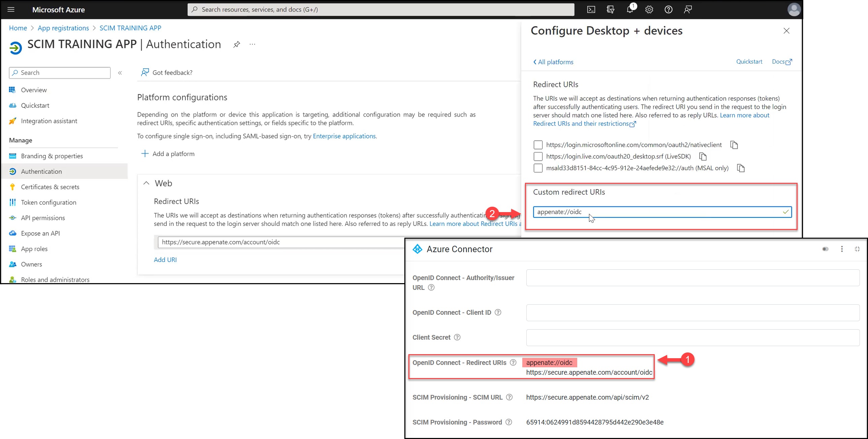Go to API permissions

click(x=43, y=218)
